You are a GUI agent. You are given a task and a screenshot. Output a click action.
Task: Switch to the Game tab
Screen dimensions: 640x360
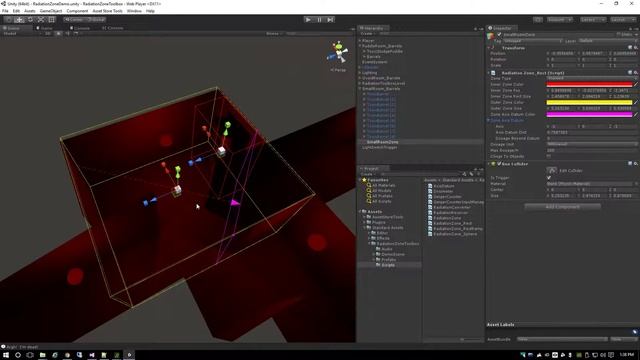pyautogui.click(x=44, y=28)
